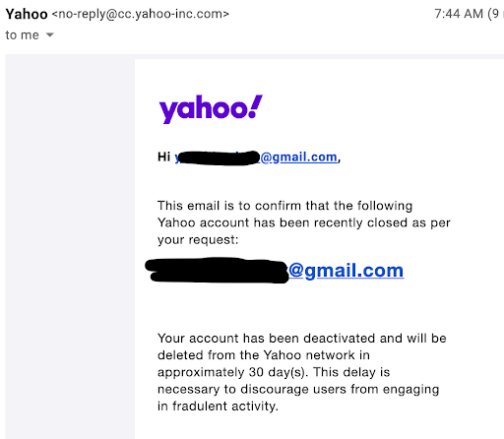Click the "in fradulent activity." closing line
Screen dimensions: 504x439
(218, 407)
